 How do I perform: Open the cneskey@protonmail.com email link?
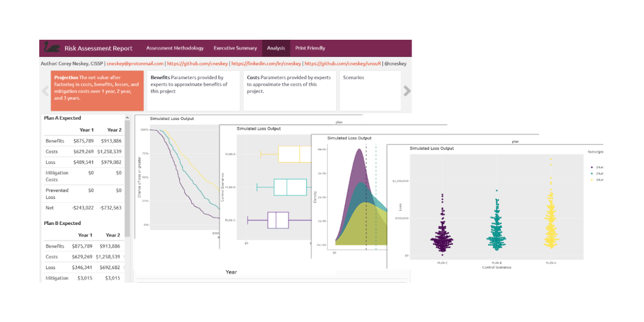point(135,64)
